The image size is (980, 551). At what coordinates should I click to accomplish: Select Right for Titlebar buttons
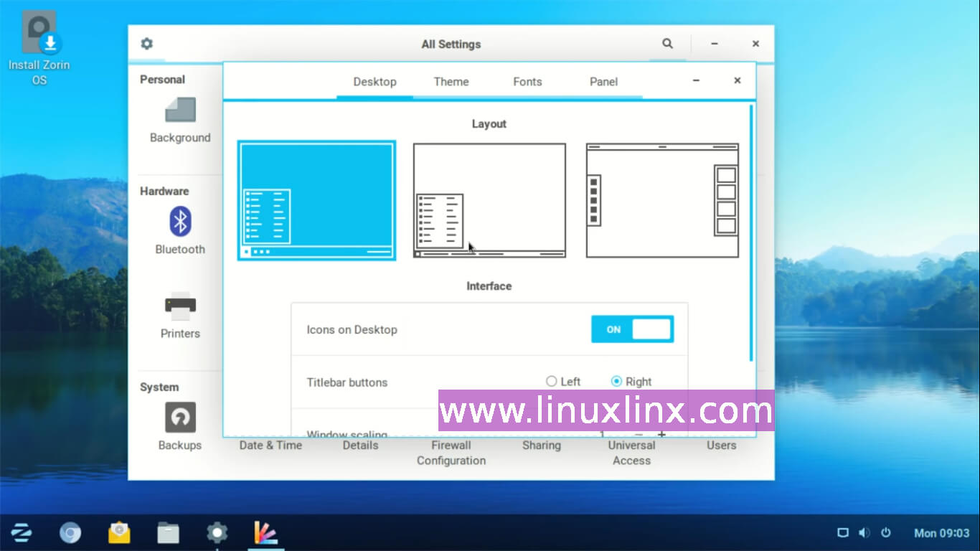tap(616, 381)
